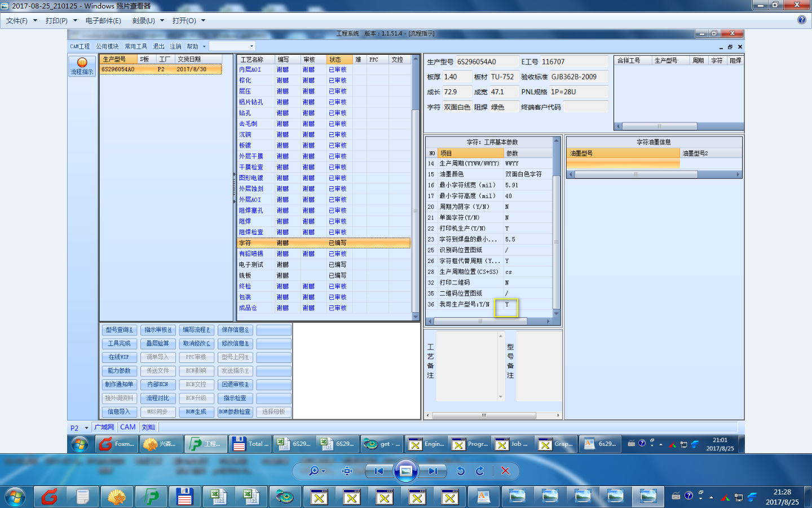Open the green P engineering app on the bottom taskbar
The width and height of the screenshot is (812, 508).
(x=151, y=497)
